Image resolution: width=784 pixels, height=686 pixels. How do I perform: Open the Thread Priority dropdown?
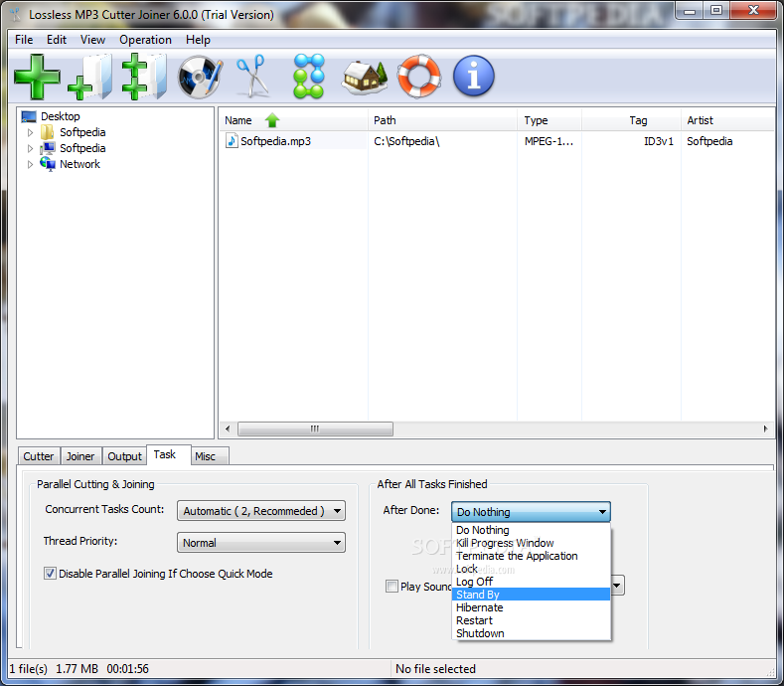pos(261,543)
